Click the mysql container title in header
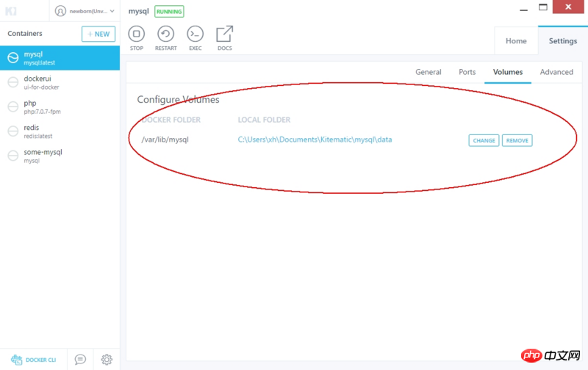Image resolution: width=588 pixels, height=370 pixels. [138, 11]
